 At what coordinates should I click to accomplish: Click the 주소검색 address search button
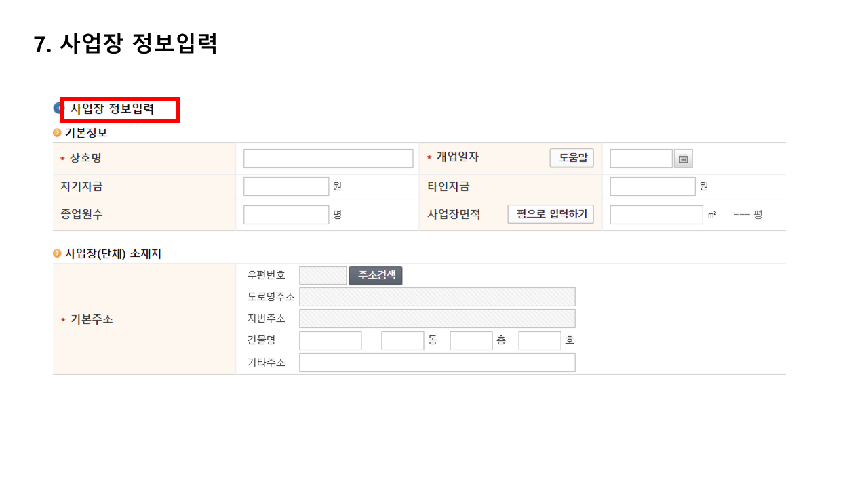(x=376, y=275)
